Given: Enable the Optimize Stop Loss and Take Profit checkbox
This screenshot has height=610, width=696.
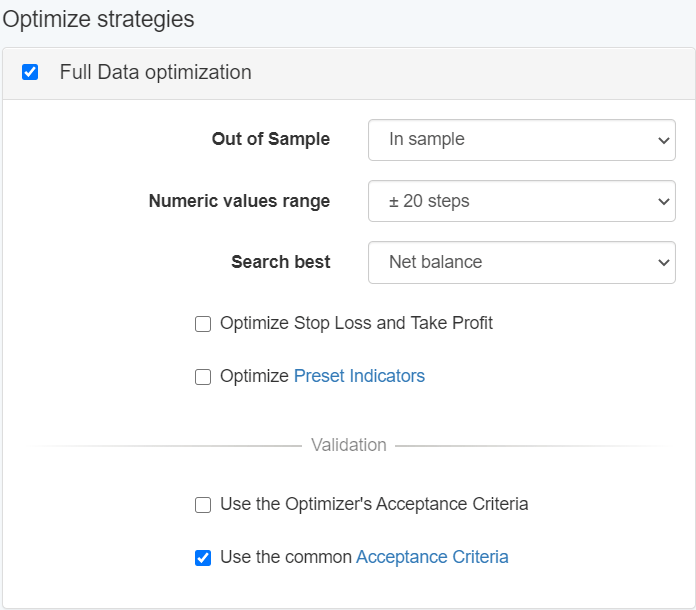Looking at the screenshot, I should [203, 324].
